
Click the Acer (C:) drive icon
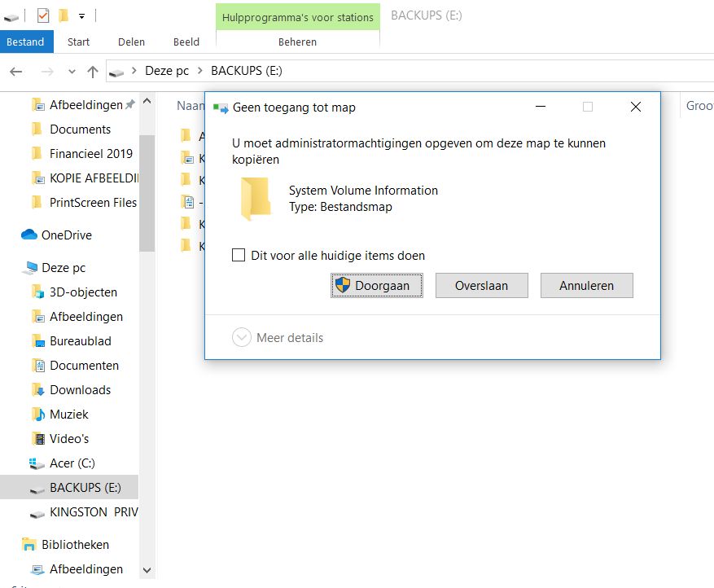coord(37,463)
